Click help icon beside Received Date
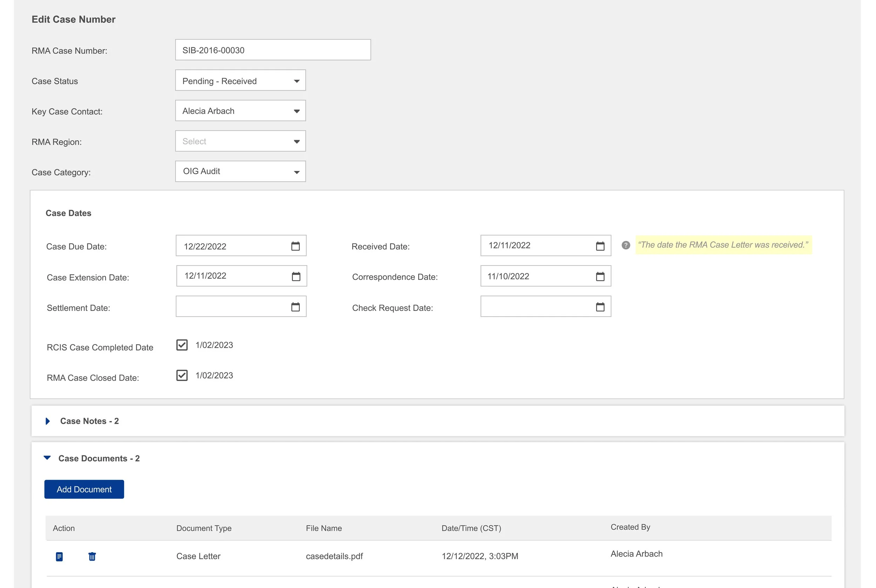 pyautogui.click(x=625, y=245)
